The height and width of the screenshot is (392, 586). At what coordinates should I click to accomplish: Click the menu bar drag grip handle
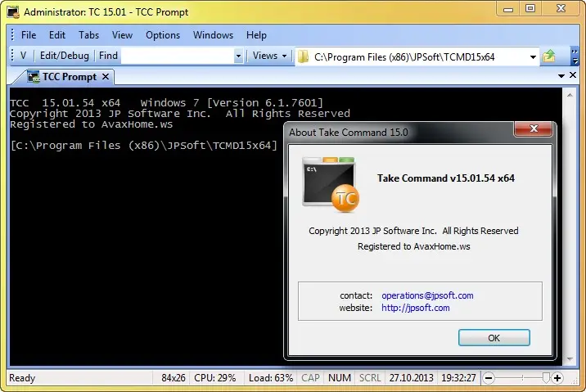(13, 34)
